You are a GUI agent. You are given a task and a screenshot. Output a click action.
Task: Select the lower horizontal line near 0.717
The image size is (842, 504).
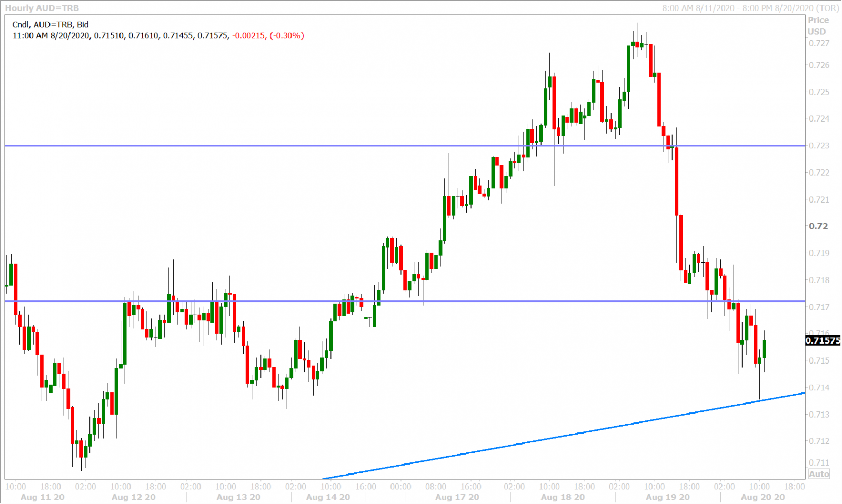[x=474, y=301]
